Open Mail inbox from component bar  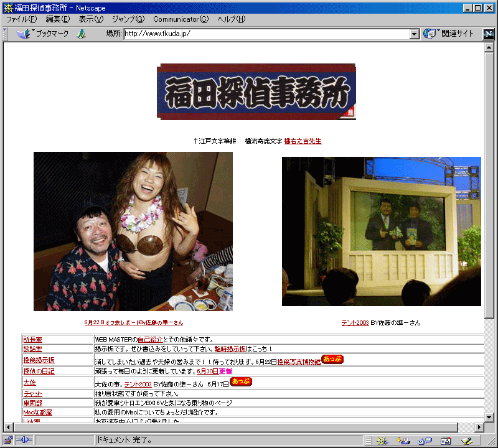[x=403, y=441]
